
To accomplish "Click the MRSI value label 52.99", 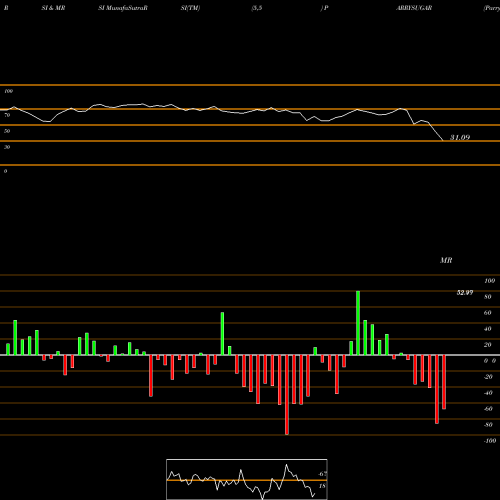I will click(465, 293).
